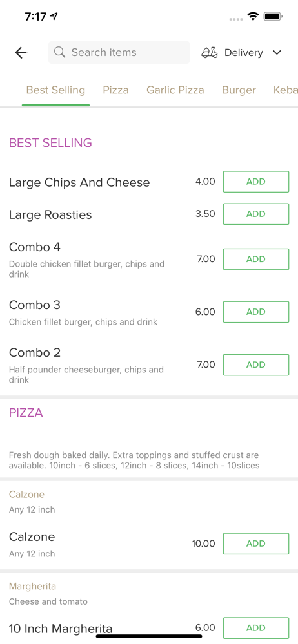
Task: Go to the Burger tab
Action: point(239,90)
